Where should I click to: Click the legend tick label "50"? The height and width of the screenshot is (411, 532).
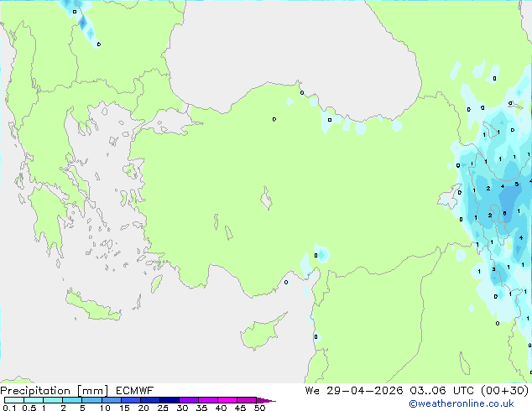click(x=259, y=408)
